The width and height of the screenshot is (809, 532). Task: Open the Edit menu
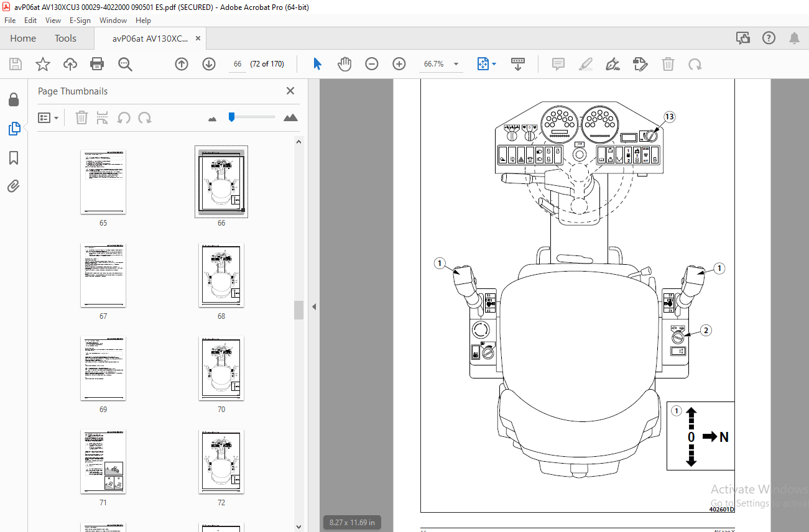pos(31,21)
